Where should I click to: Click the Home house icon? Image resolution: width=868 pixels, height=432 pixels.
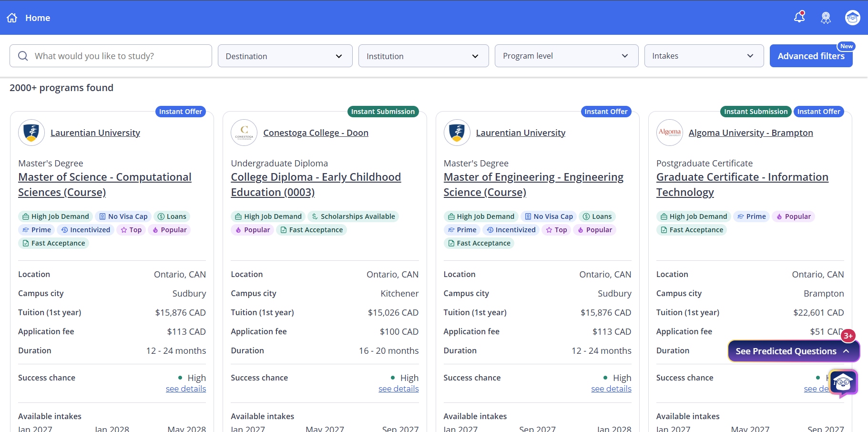(12, 18)
